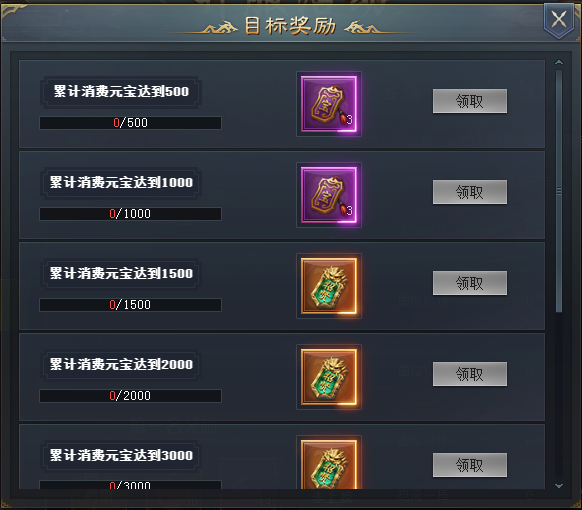Claim 领取 reward for 500 yuanbao spent
Screen dimensions: 582x510
pyautogui.click(x=470, y=101)
